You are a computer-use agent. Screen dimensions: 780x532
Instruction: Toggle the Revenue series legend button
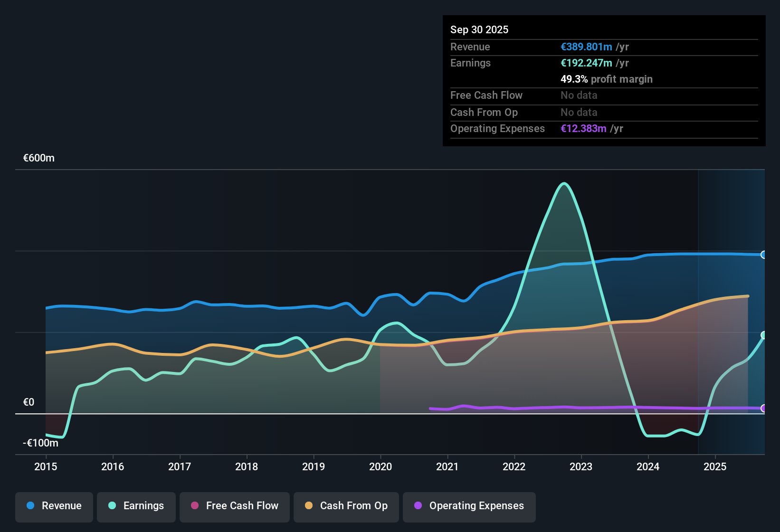click(x=54, y=506)
